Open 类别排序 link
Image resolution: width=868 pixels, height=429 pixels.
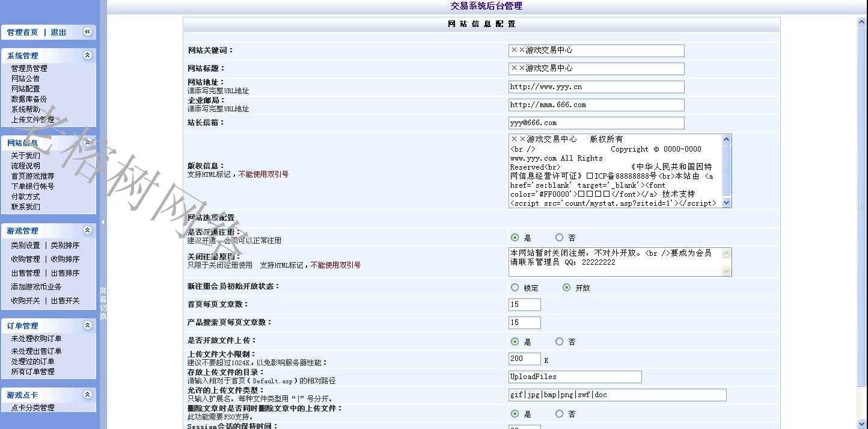tap(65, 245)
